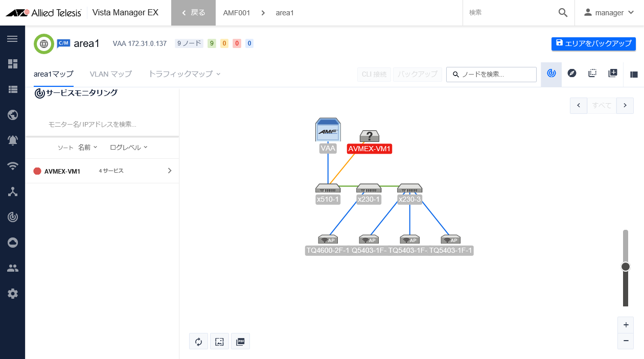Click the AVMEX-VM1 entry in monitoring list
This screenshot has width=644, height=359.
coord(102,171)
